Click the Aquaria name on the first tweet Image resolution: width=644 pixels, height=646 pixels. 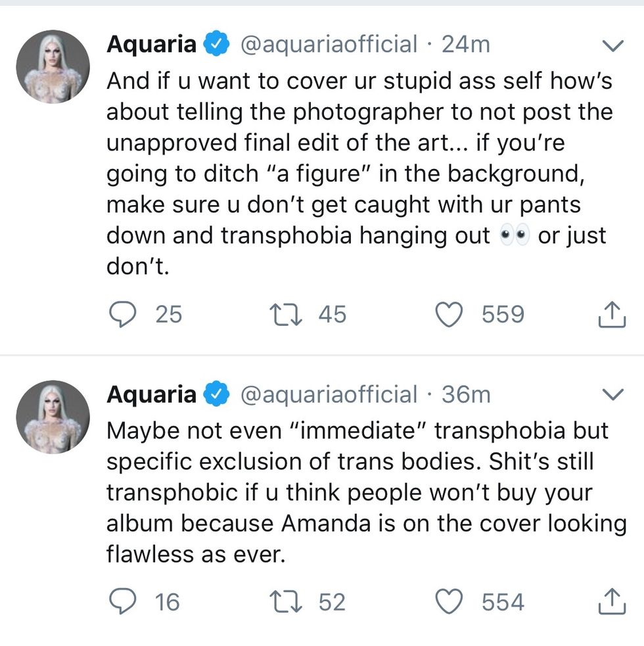coord(151,45)
